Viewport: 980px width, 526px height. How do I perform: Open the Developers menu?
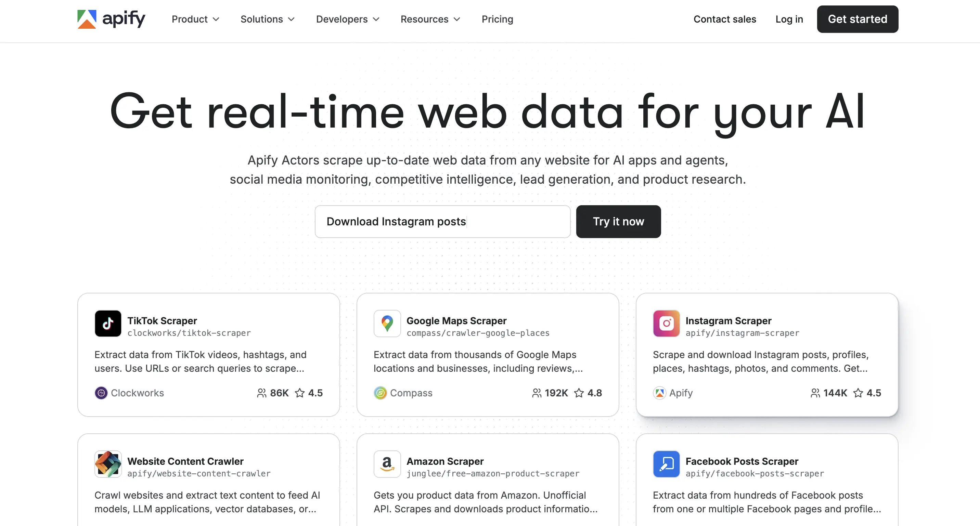[x=347, y=19]
